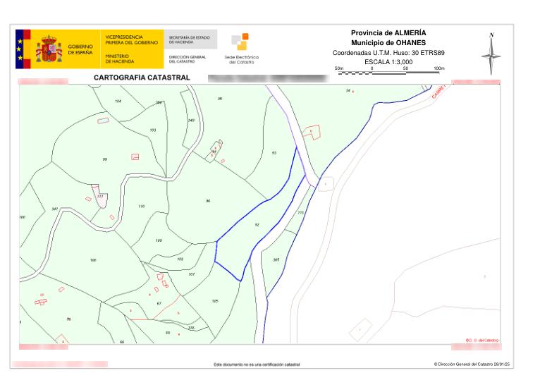Click the "Dirección General del Catastro 28/01/25" footer
Image resolution: width=540 pixels, height=392 pixels.
(x=472, y=364)
